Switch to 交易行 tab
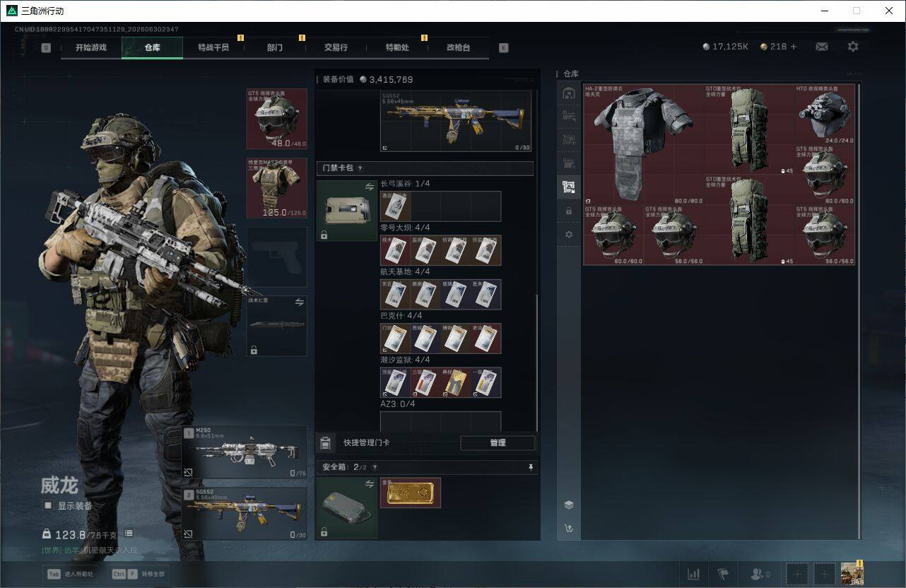The height and width of the screenshot is (588, 906). click(336, 47)
